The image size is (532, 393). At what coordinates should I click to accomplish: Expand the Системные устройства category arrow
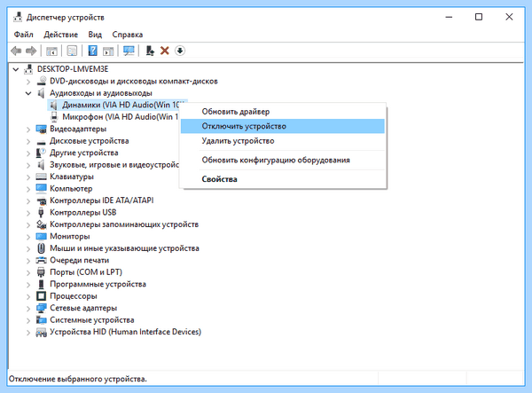point(28,320)
